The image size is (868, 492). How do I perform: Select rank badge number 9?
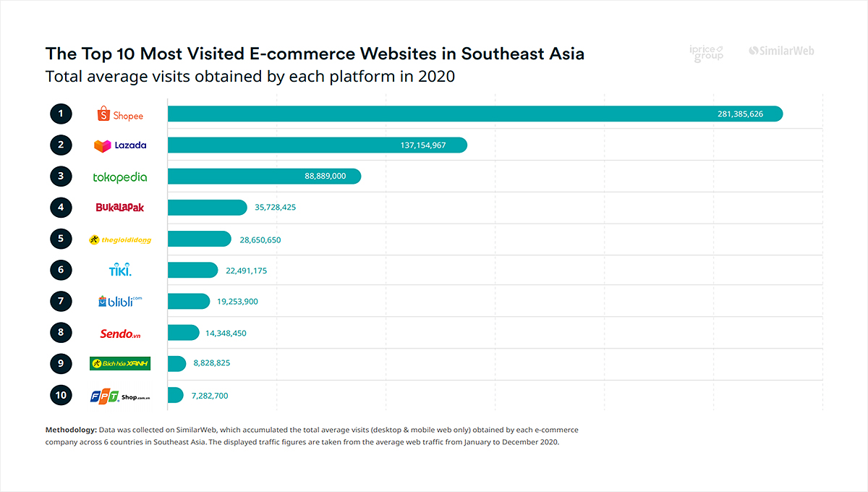click(x=61, y=363)
